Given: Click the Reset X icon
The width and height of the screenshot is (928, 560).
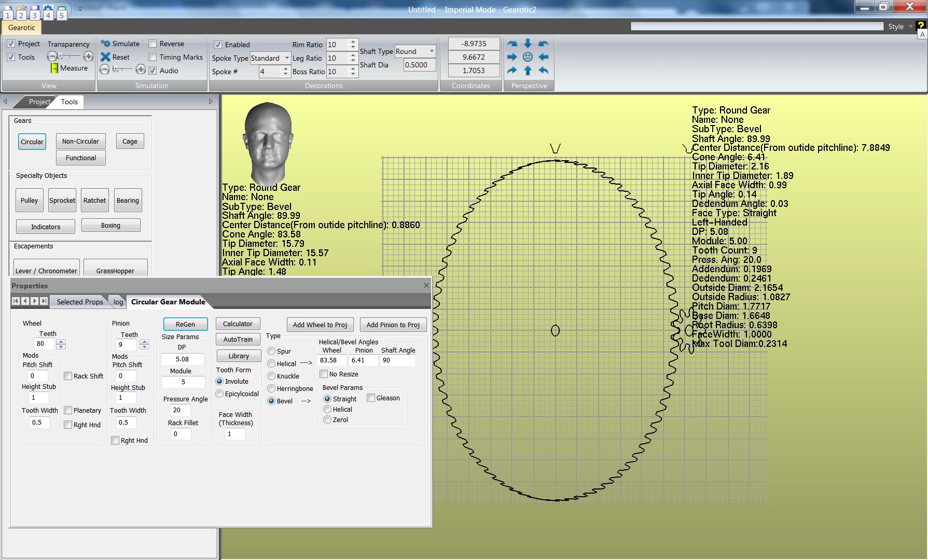Looking at the screenshot, I should point(106,57).
